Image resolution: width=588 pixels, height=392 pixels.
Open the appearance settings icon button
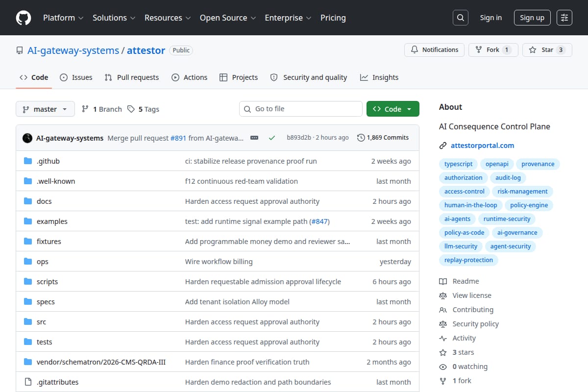click(564, 18)
